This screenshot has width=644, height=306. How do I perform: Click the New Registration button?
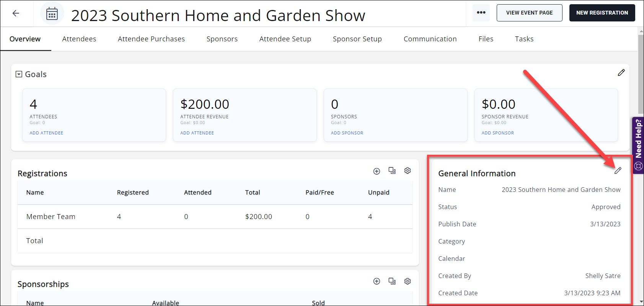tap(602, 13)
